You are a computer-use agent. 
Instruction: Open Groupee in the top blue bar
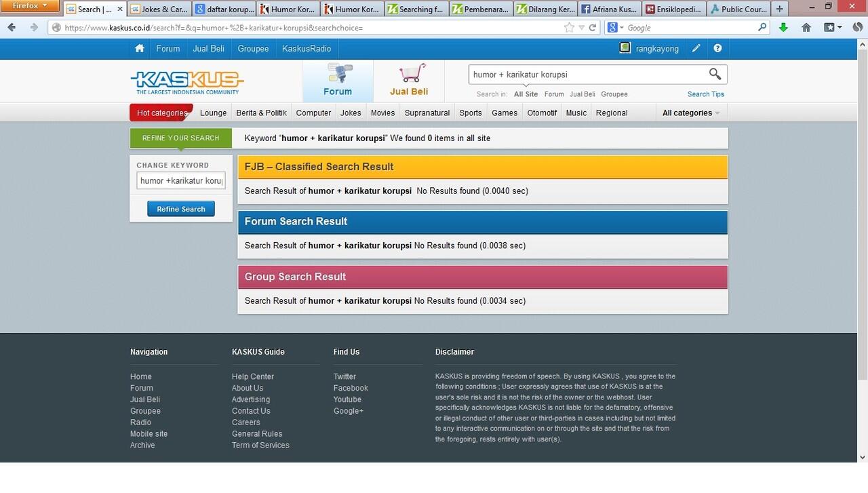(253, 48)
